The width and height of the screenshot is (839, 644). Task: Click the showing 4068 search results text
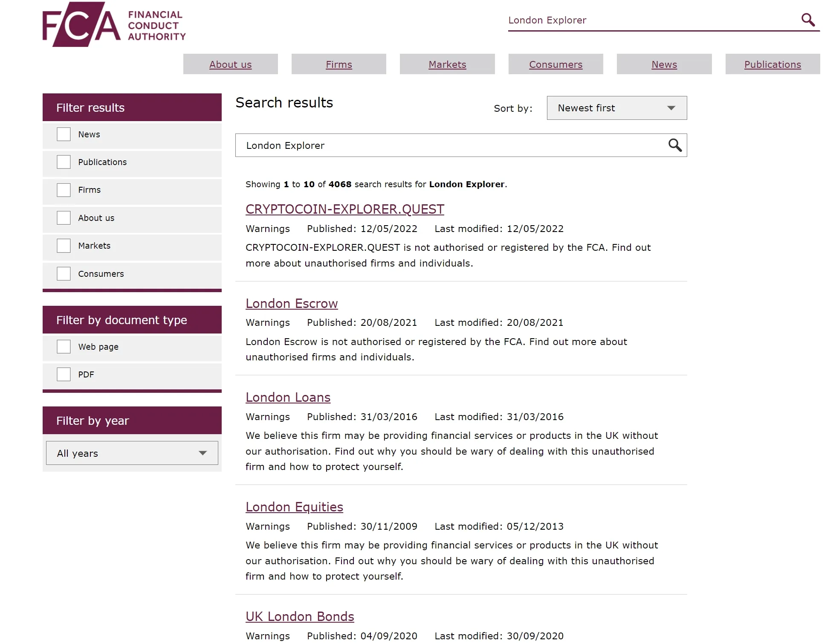tap(376, 184)
